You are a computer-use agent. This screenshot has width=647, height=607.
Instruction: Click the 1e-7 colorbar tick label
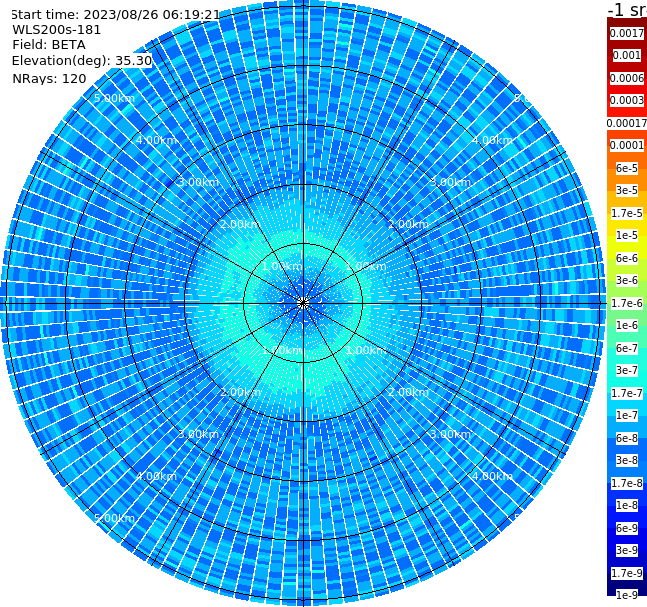coord(627,415)
